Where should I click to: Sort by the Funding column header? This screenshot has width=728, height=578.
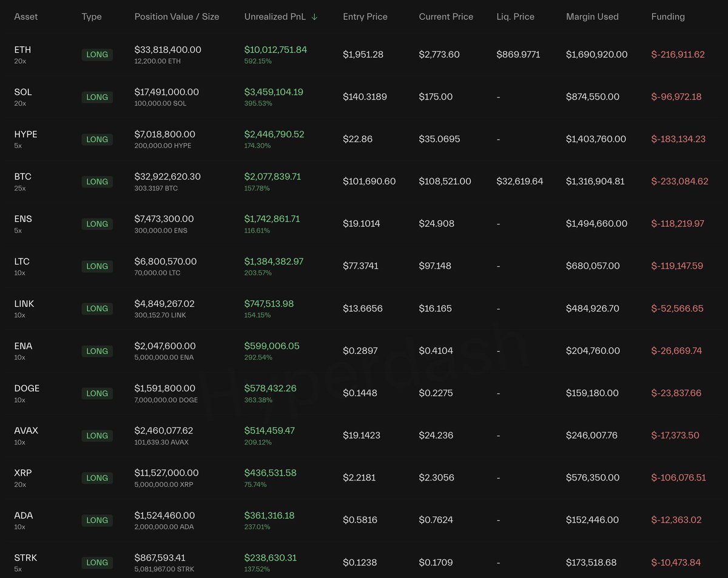coord(668,17)
